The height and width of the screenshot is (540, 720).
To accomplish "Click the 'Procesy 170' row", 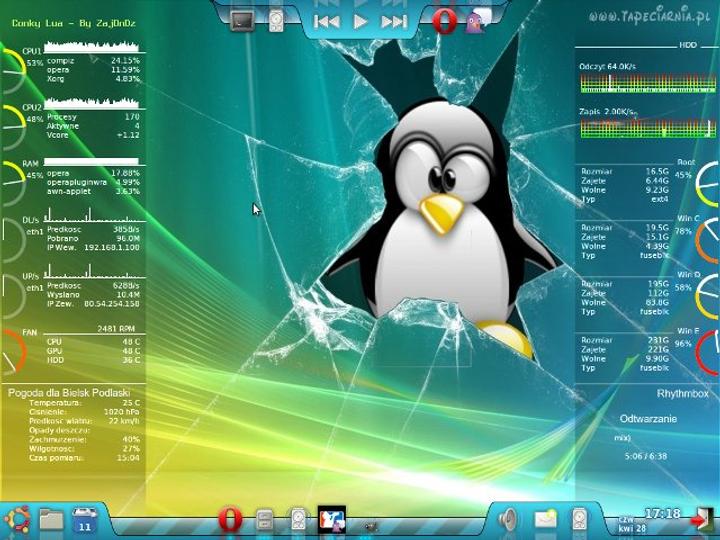I will point(93,117).
